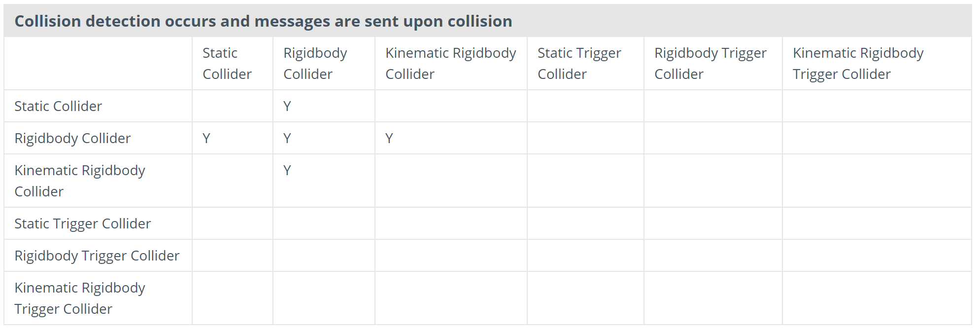Click the Kinematic Rigidbody Collider column header

450,63
